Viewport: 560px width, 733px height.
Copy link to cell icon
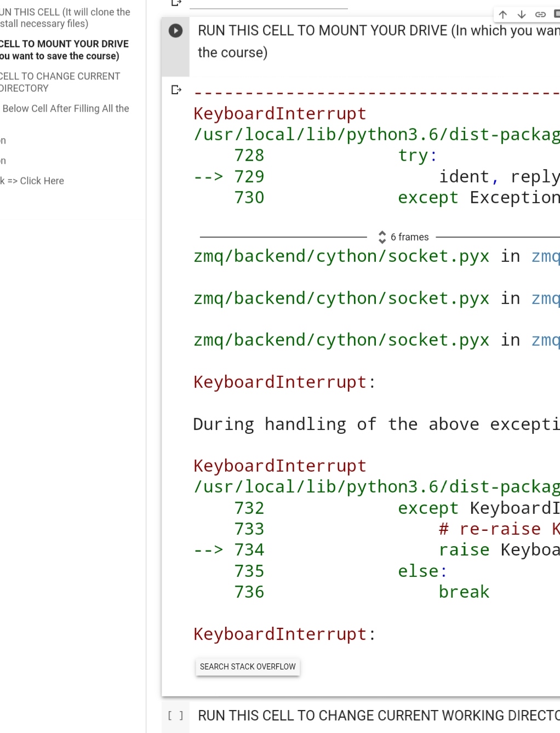pos(540,15)
